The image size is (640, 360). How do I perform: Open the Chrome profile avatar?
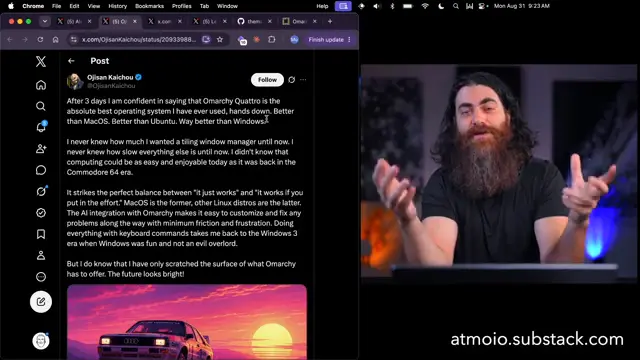[294, 40]
